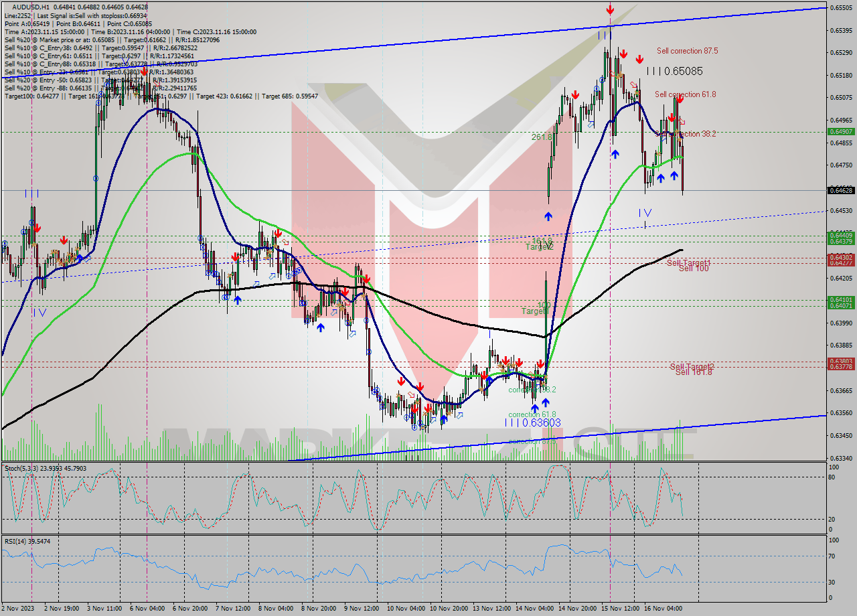Image resolution: width=857 pixels, height=616 pixels.
Task: Click the '9 Nov 12:00' time axis label
Action: [x=363, y=609]
